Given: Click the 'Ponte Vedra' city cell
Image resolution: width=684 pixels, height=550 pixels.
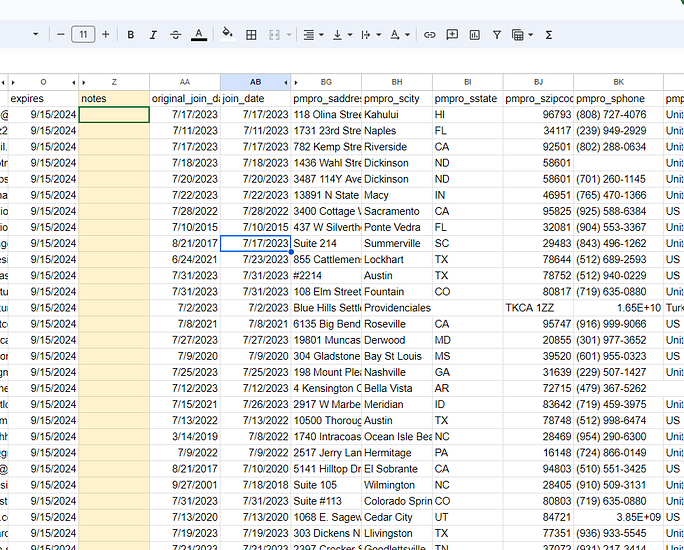Looking at the screenshot, I should [397, 227].
